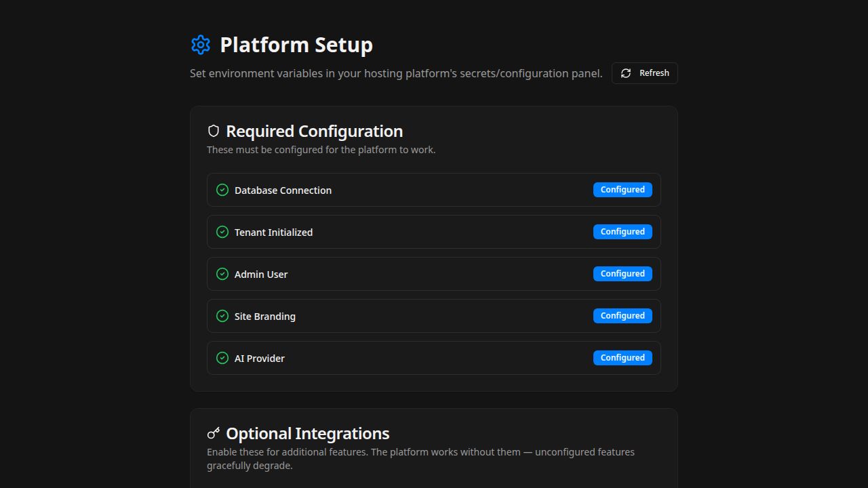Select the Database Connection label

[283, 190]
